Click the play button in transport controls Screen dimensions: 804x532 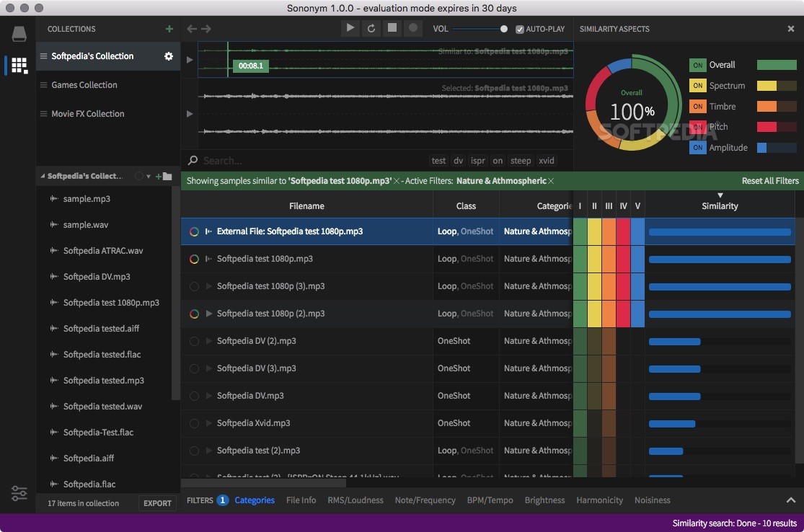350,28
